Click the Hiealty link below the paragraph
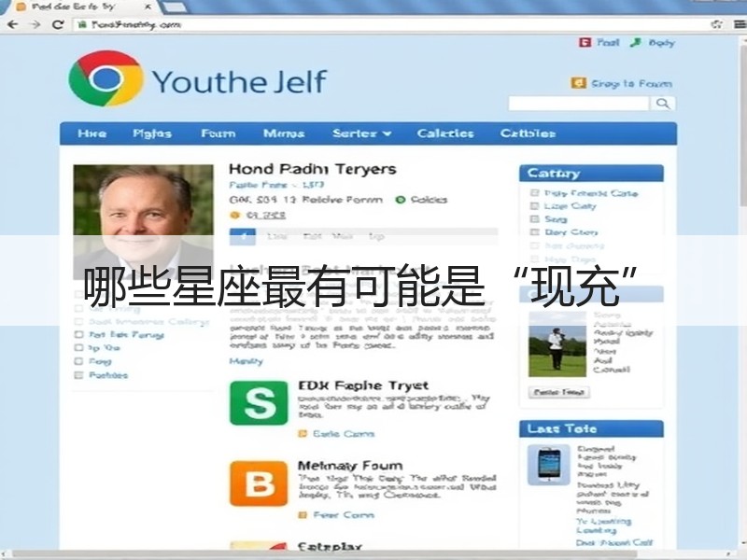Screen dimensions: 747x560 [246, 361]
